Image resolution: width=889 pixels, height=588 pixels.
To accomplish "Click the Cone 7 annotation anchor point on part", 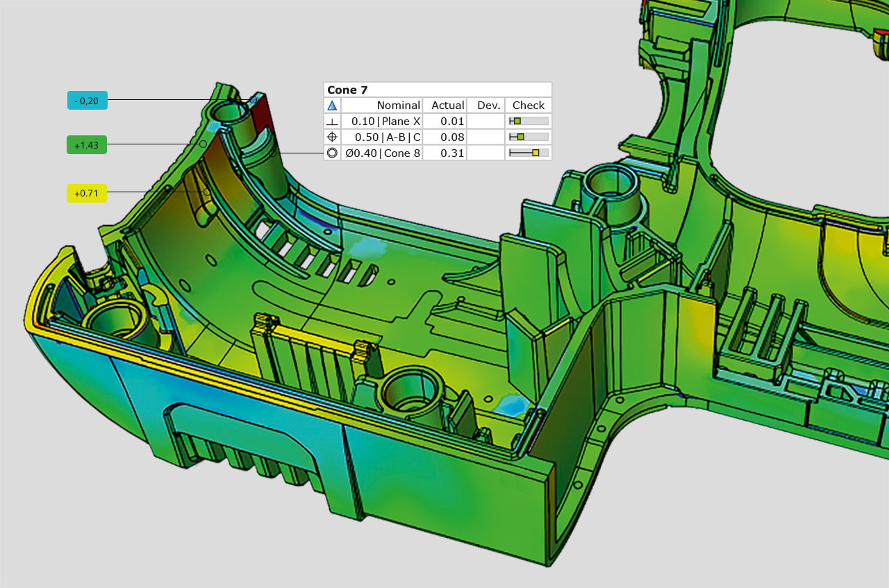I will 273,153.
